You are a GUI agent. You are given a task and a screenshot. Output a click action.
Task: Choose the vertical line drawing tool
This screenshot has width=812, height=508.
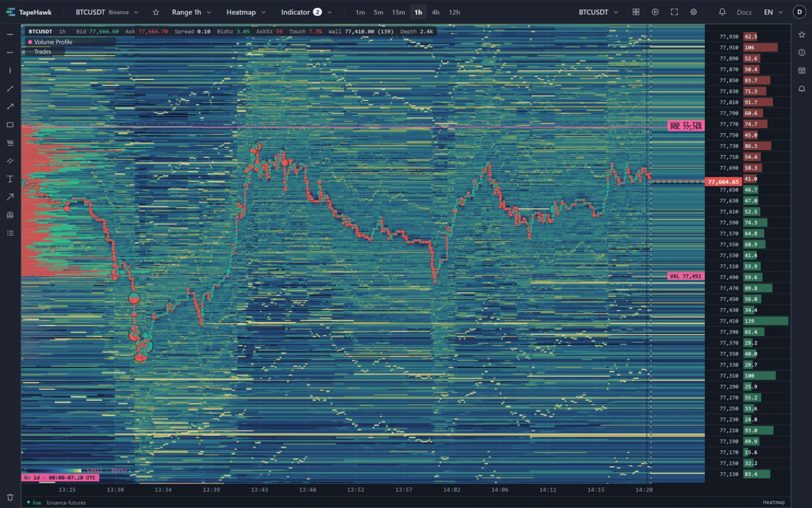pos(10,70)
